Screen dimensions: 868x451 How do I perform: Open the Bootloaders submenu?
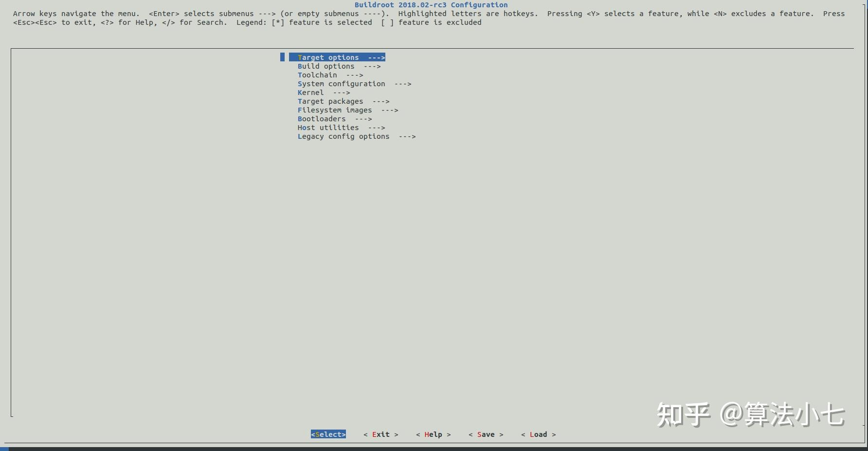pos(322,118)
